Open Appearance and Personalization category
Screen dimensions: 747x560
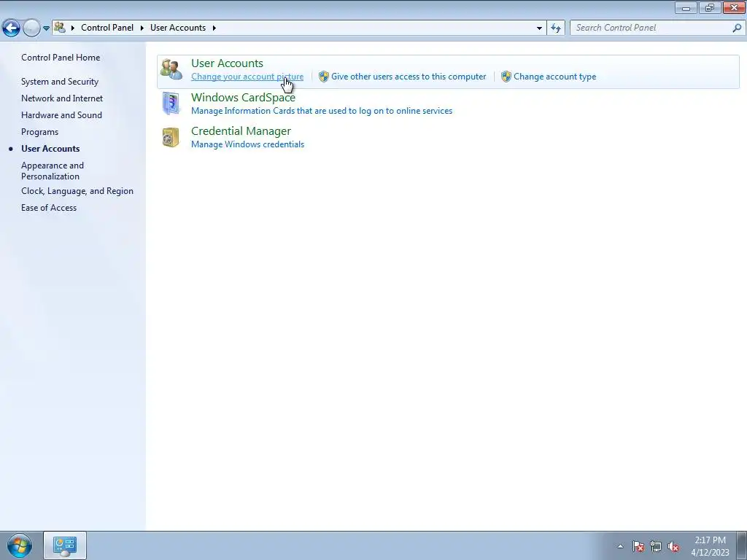[53, 171]
